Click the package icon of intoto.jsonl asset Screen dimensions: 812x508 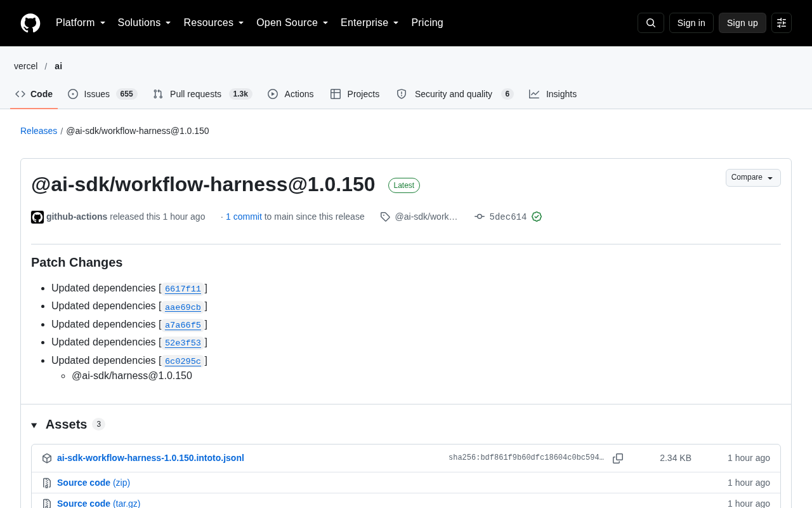coord(47,458)
